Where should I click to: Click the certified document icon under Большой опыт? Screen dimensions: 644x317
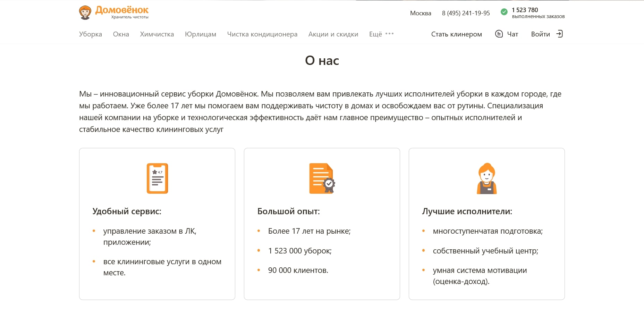click(322, 178)
